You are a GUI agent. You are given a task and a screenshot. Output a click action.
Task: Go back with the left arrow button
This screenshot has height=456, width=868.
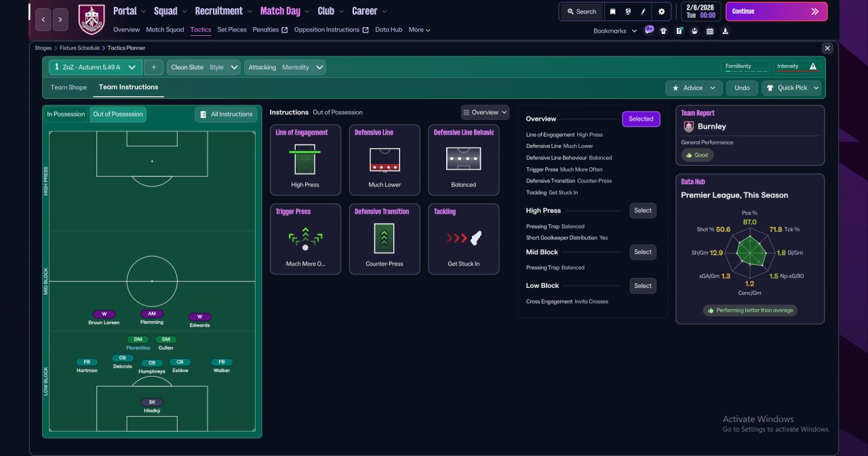(43, 20)
